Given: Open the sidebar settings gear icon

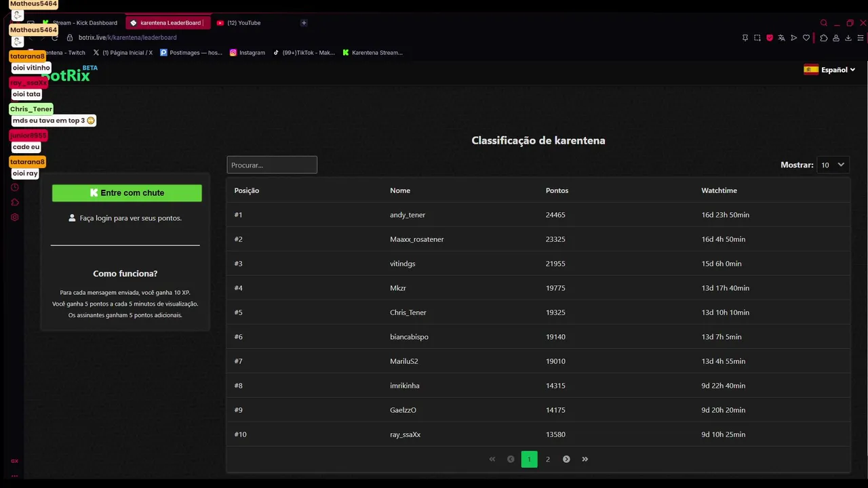Looking at the screenshot, I should [x=15, y=218].
